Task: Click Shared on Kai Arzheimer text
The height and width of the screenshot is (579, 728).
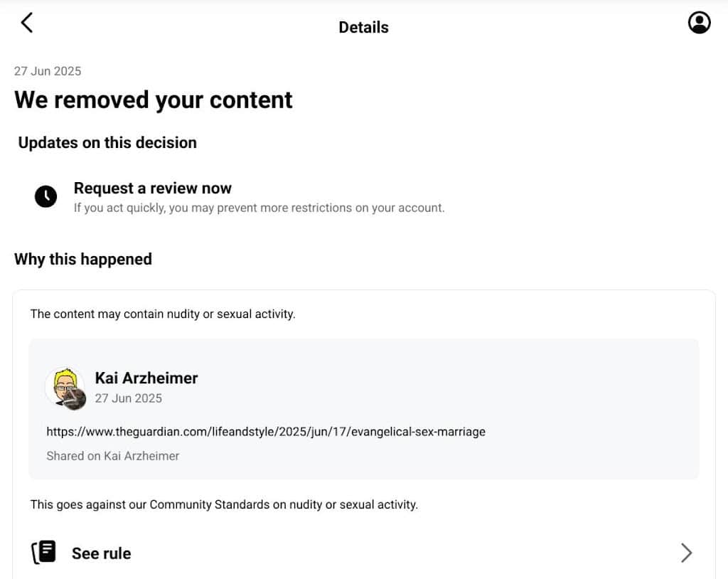Action: click(x=113, y=456)
